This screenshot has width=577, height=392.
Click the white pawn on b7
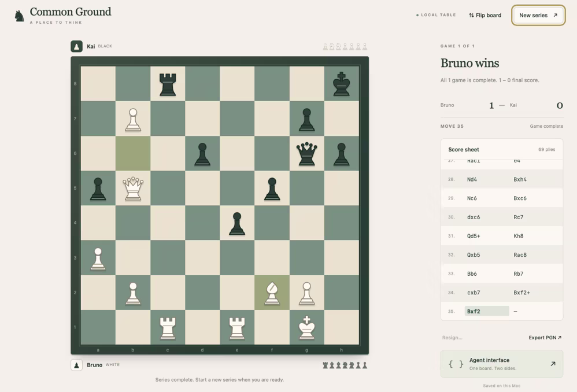coord(133,119)
